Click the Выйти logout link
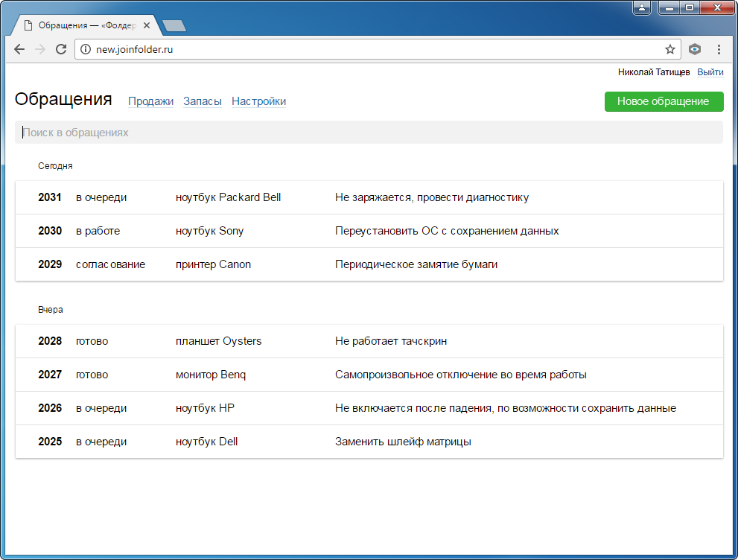The height and width of the screenshot is (560, 738). point(710,72)
